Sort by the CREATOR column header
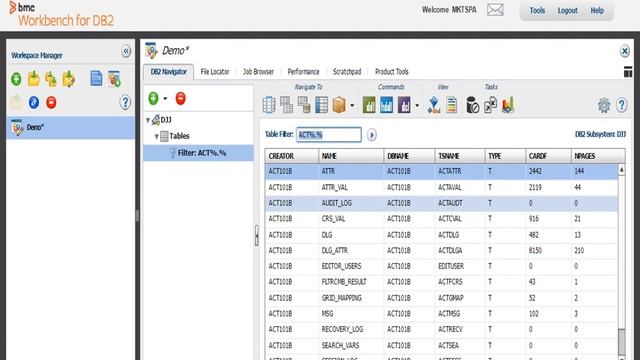Screen dimensions: 640x360 tap(291, 156)
